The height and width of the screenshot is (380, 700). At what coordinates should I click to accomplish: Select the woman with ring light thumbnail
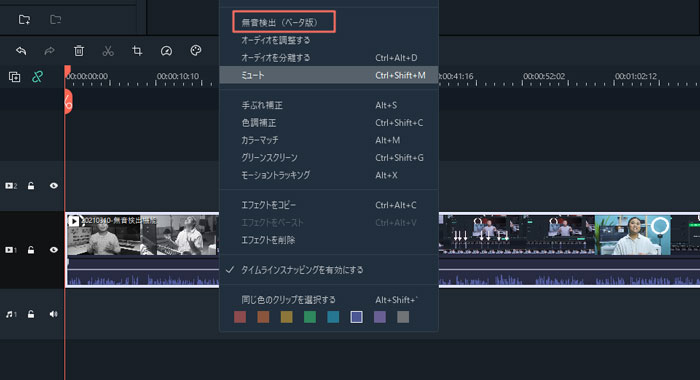(633, 235)
